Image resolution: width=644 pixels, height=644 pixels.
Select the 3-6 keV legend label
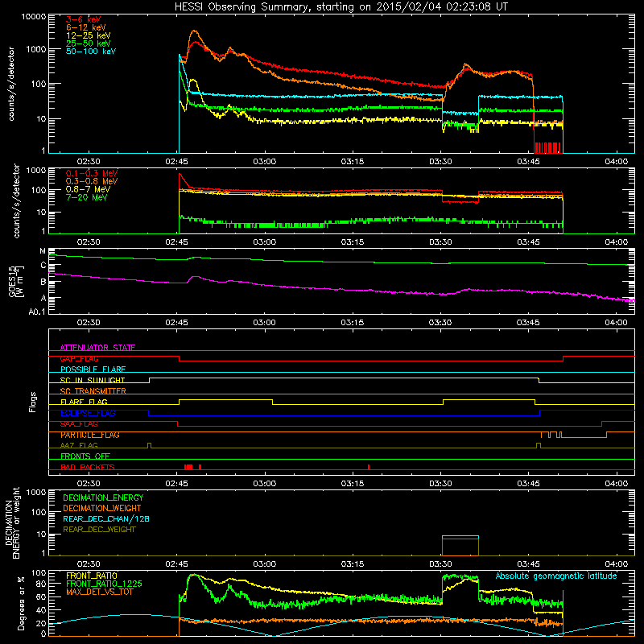click(x=83, y=19)
